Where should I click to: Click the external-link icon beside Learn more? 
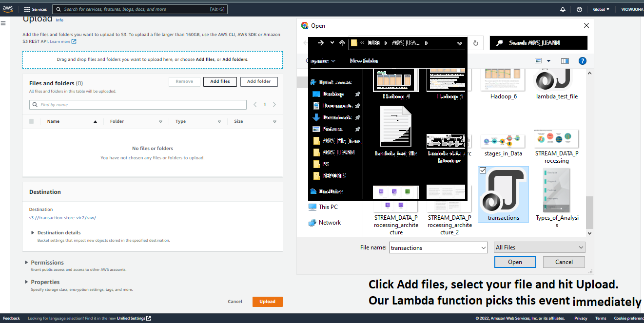(74, 41)
